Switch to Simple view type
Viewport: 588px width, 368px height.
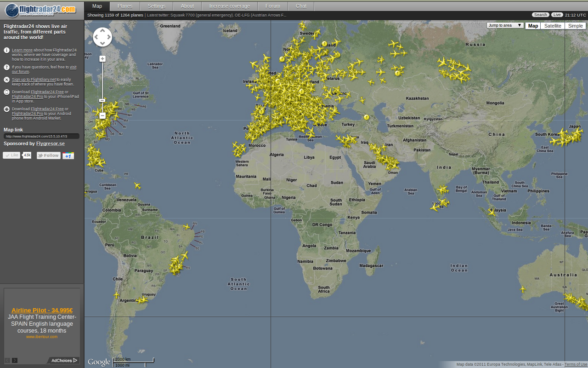(x=575, y=26)
